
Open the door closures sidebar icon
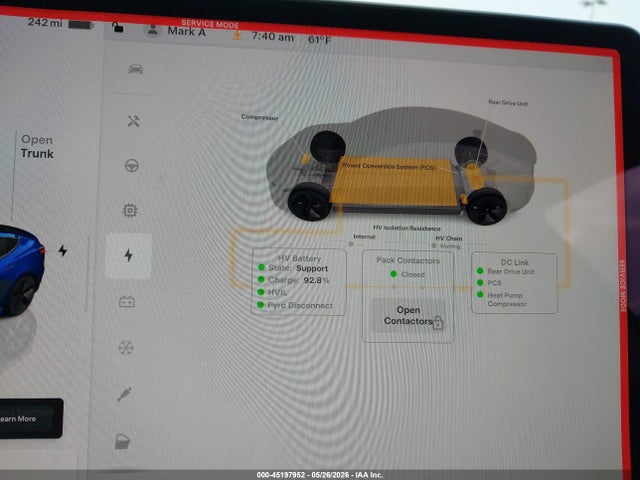point(122,442)
